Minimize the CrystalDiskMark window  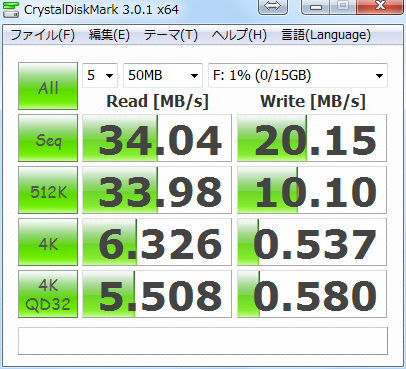315,6
